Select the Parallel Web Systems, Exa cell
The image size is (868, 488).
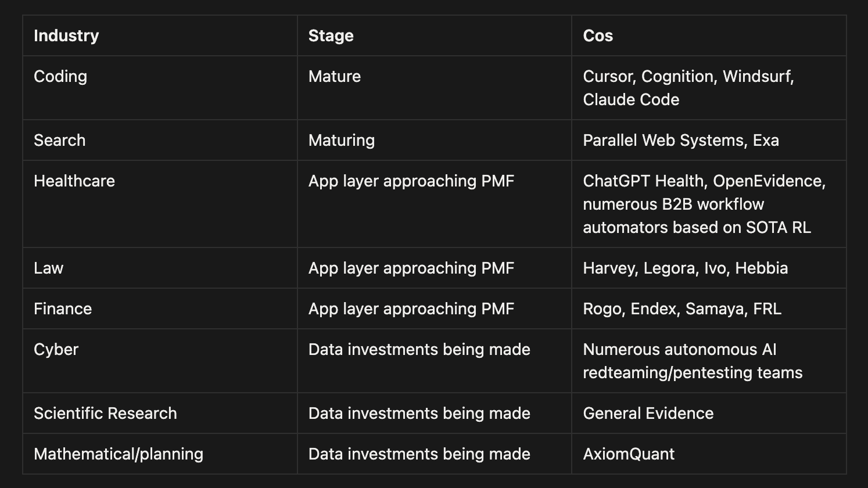click(709, 140)
